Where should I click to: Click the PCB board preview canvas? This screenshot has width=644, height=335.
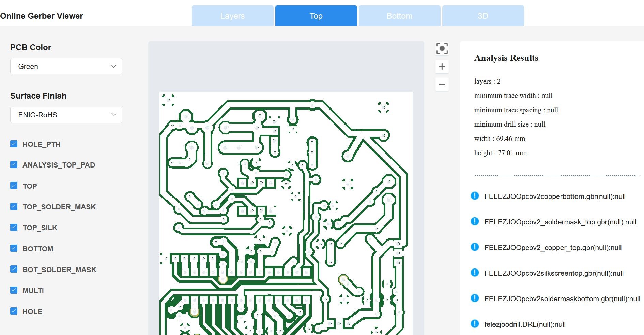286,212
